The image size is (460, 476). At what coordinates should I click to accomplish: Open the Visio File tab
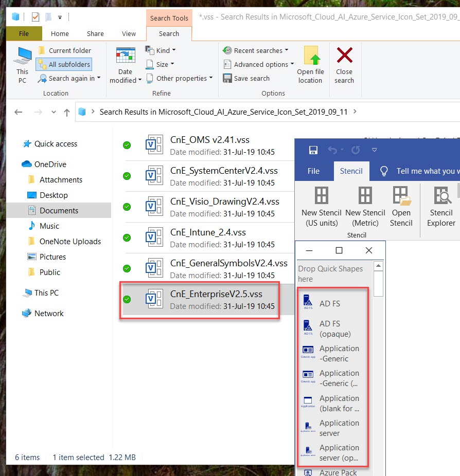pyautogui.click(x=313, y=171)
